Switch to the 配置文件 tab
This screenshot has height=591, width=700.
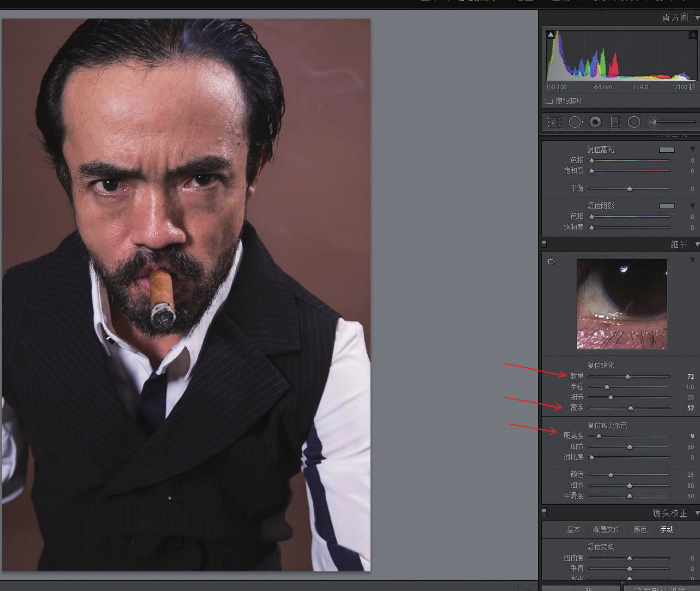pos(607,529)
